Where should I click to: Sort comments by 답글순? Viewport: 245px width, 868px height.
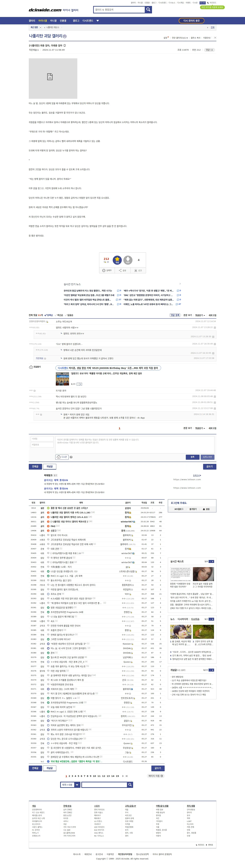coord(69,315)
